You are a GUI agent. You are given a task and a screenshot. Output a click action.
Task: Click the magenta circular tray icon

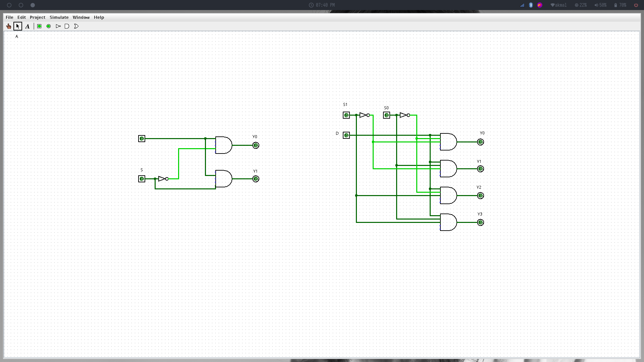(x=540, y=5)
